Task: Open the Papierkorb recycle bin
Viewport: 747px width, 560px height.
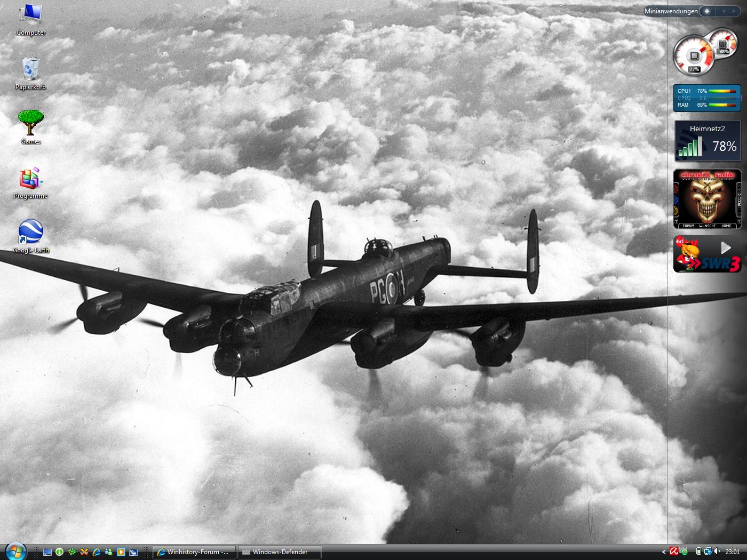Action: point(30,69)
